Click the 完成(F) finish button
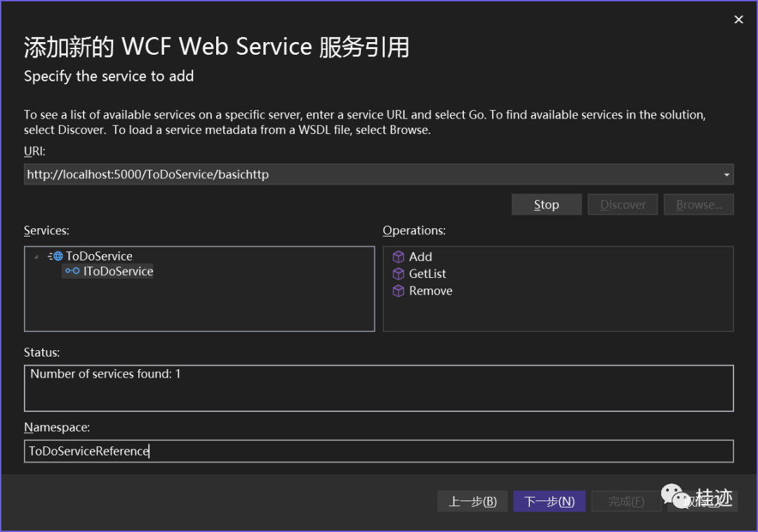This screenshot has width=758, height=532. tap(626, 502)
